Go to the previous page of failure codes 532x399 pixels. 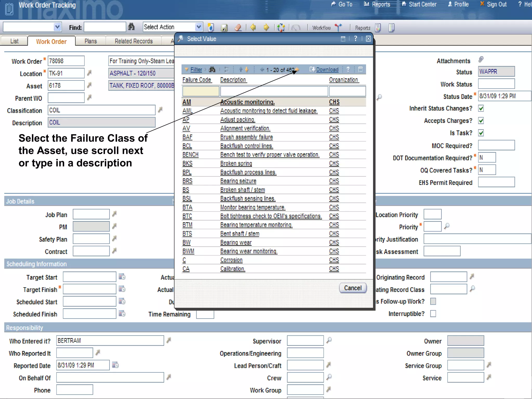[262, 69]
